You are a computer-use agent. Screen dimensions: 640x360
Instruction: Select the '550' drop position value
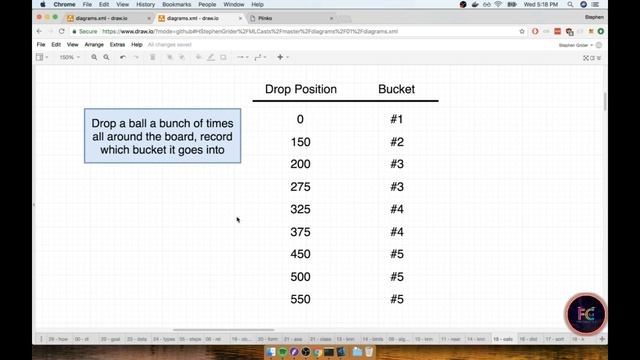point(300,300)
